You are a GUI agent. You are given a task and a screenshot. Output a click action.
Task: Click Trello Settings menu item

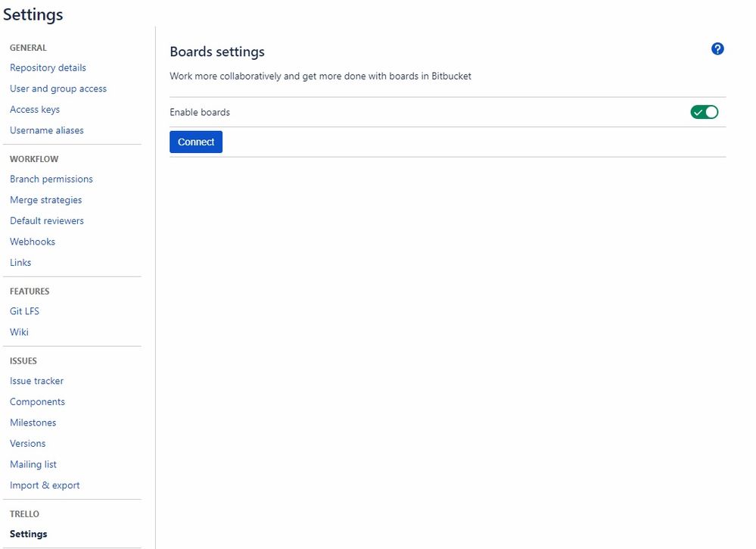29,534
